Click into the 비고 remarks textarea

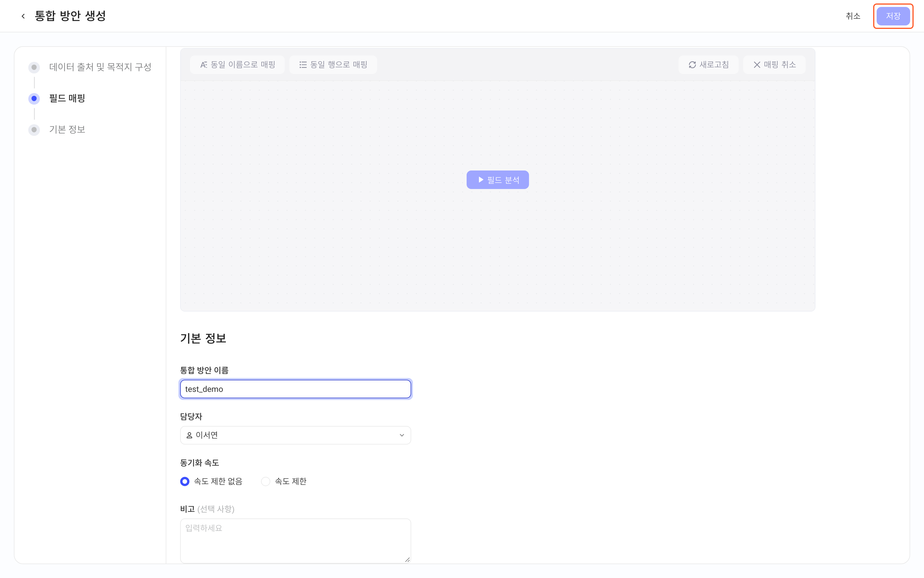295,540
